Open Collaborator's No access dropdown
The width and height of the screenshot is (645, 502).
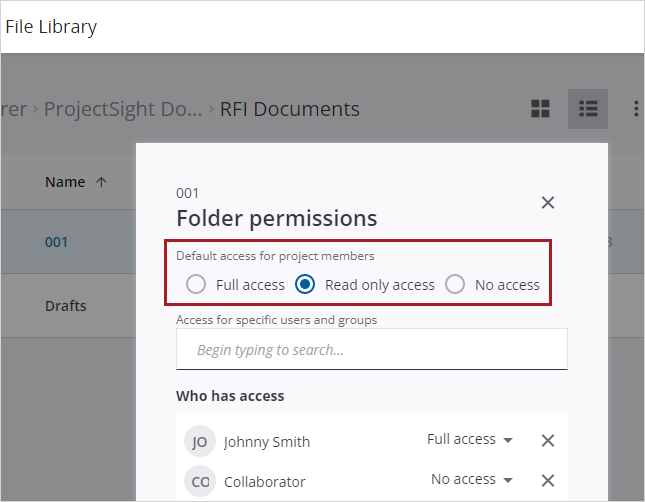pos(472,479)
